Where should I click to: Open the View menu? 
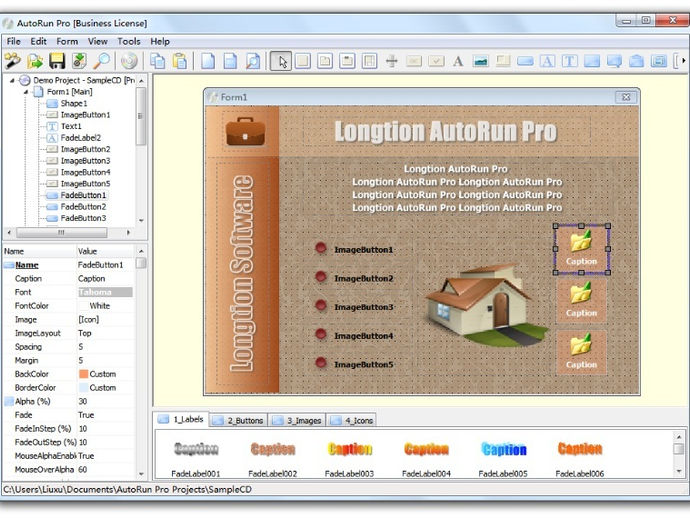pos(98,41)
